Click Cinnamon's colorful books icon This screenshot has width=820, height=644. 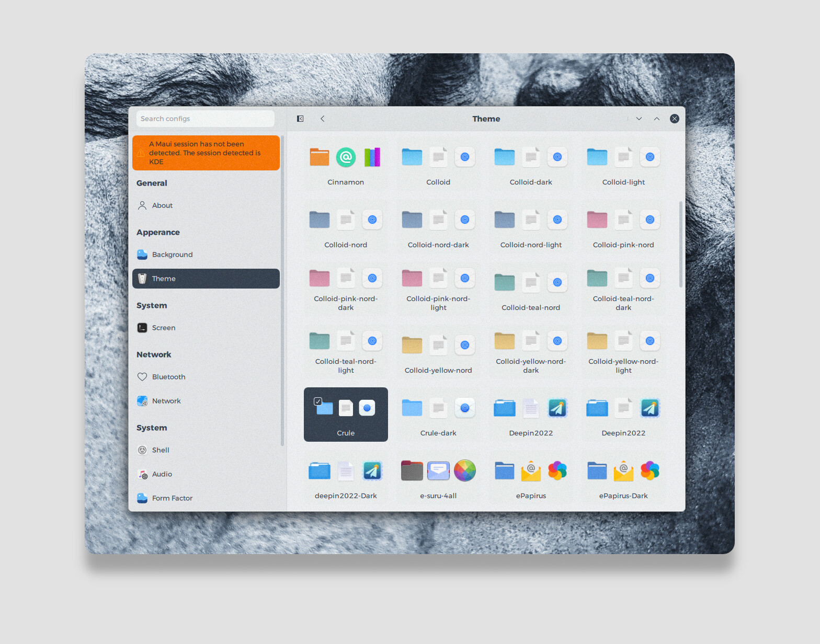point(372,157)
